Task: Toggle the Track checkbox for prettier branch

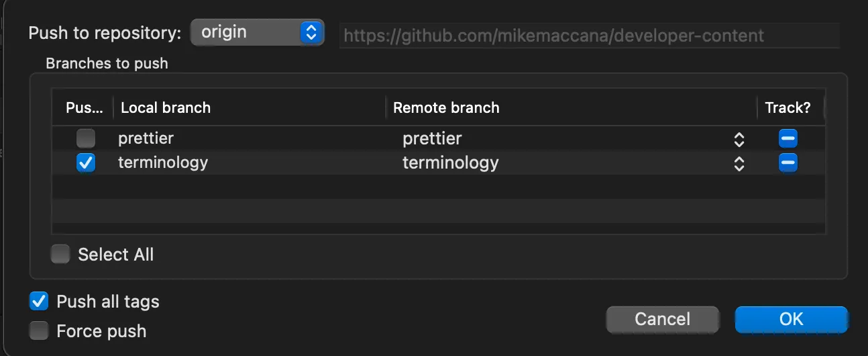Action: tap(788, 139)
